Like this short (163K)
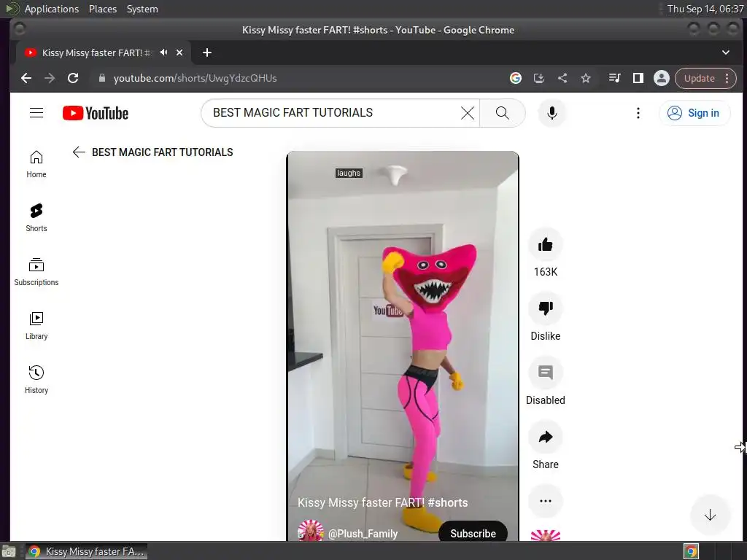The height and width of the screenshot is (560, 747). 546,245
